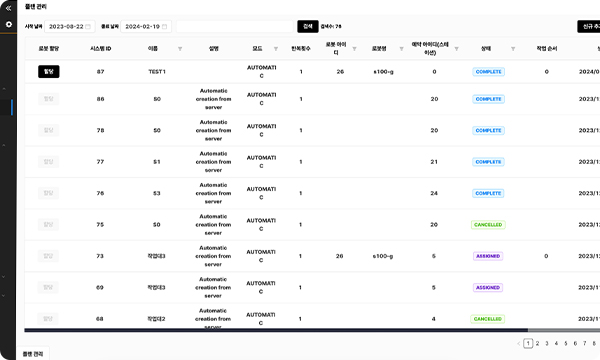Filter the 상태 column
Viewport: 600px width, 360px height.
(513, 49)
